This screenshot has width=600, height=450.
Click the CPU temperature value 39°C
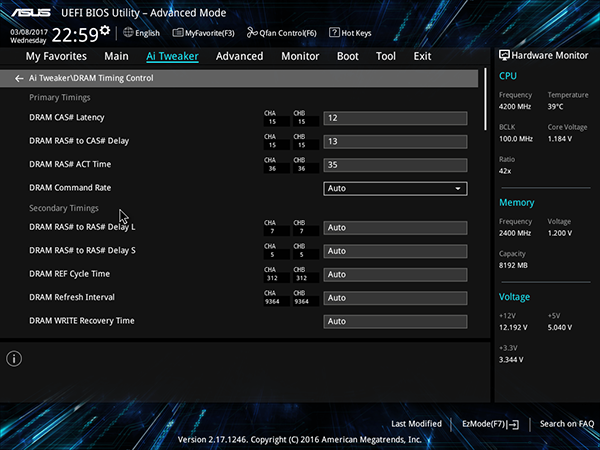click(x=555, y=107)
